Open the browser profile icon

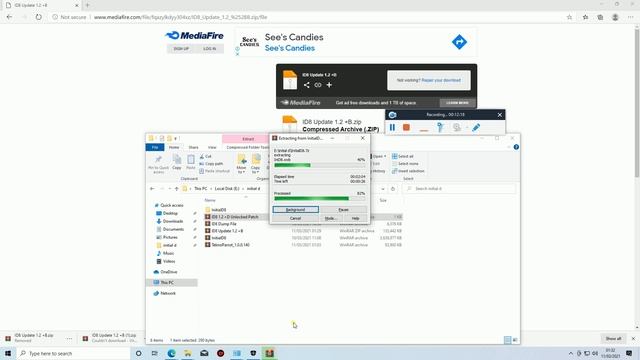[615, 17]
